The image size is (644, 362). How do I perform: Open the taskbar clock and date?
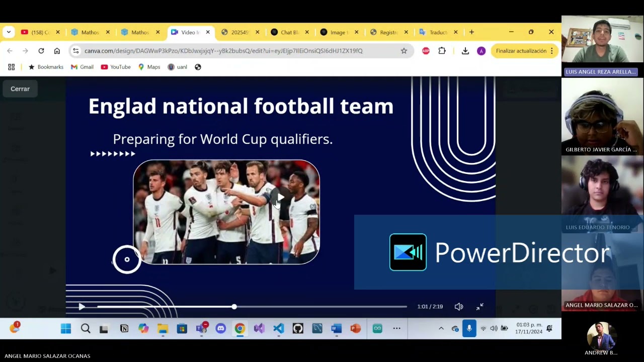coord(529,328)
